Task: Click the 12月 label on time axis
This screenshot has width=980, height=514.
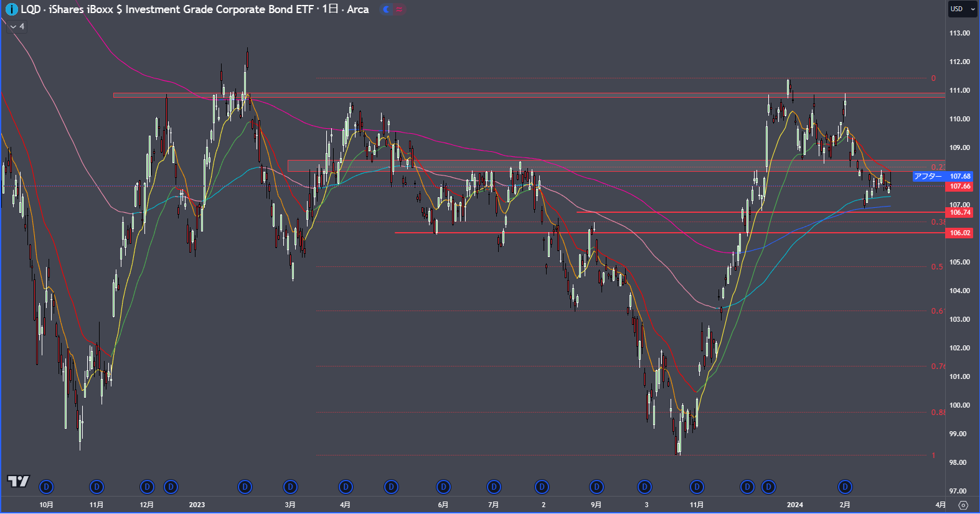Action: pyautogui.click(x=147, y=505)
